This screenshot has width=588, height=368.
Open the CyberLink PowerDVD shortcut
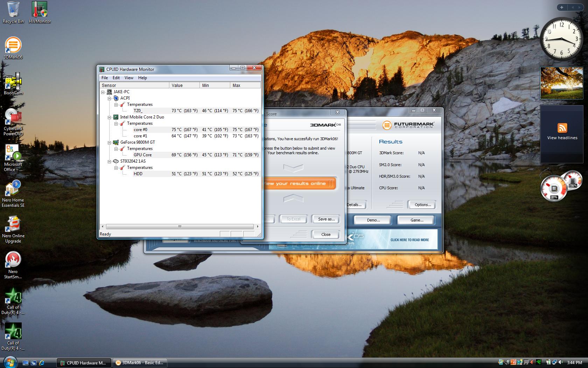(13, 122)
